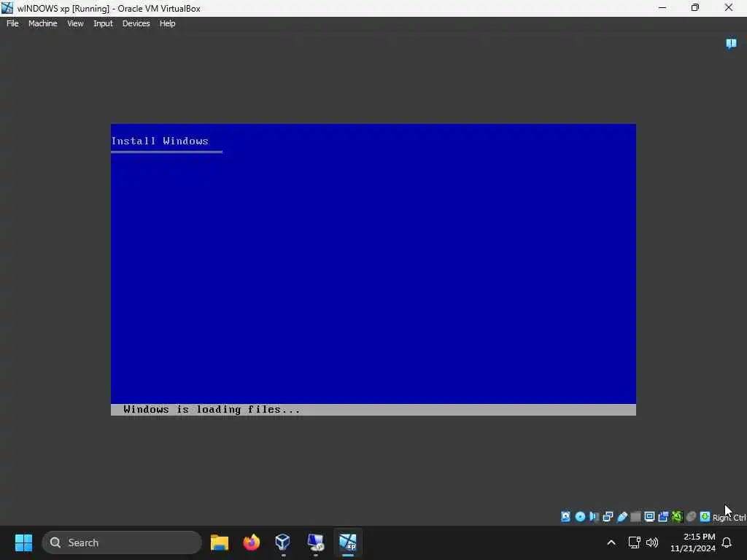
Task: Click the running XP VM taskbar icon
Action: coord(348,542)
